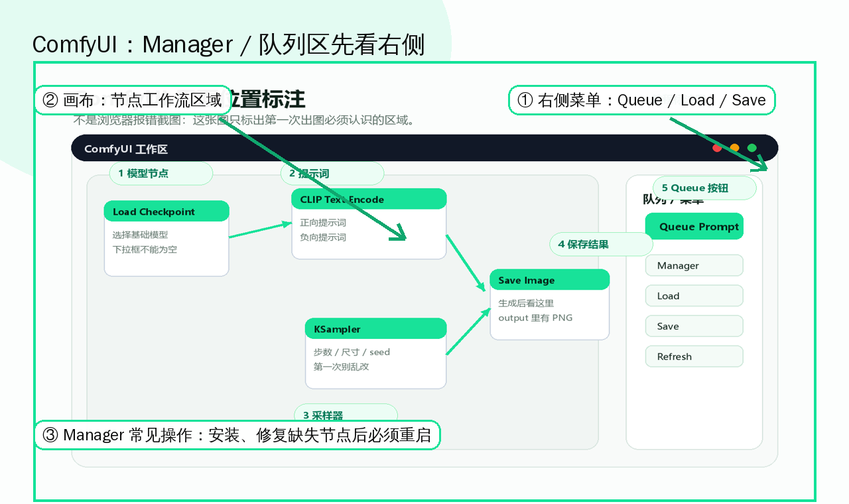Click the Refresh button

[x=694, y=356]
